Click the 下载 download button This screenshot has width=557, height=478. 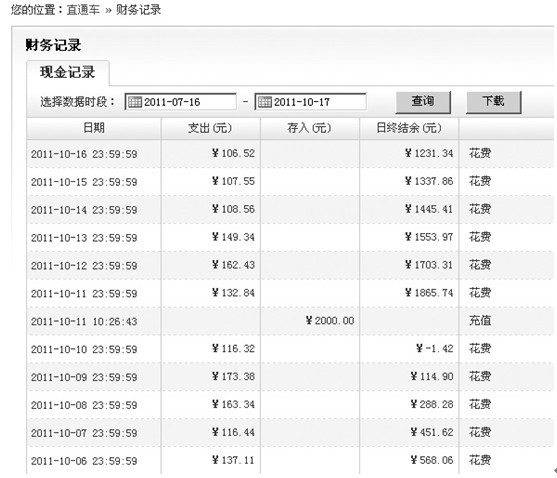[493, 102]
